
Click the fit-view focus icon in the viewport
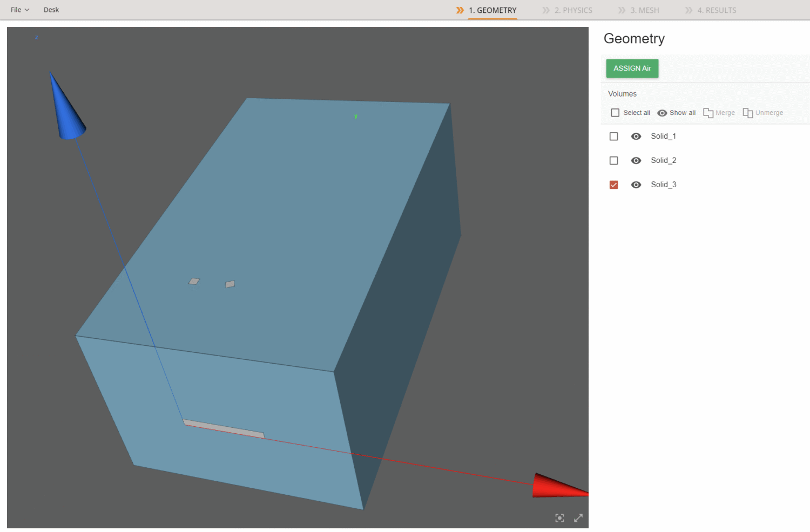(559, 518)
